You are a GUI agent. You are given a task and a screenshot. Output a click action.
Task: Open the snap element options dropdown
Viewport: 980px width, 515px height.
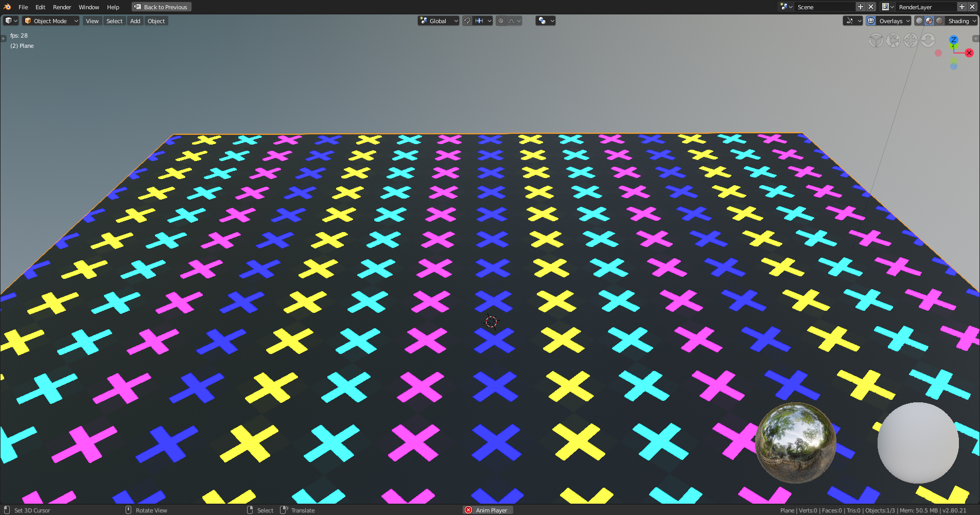coord(483,21)
